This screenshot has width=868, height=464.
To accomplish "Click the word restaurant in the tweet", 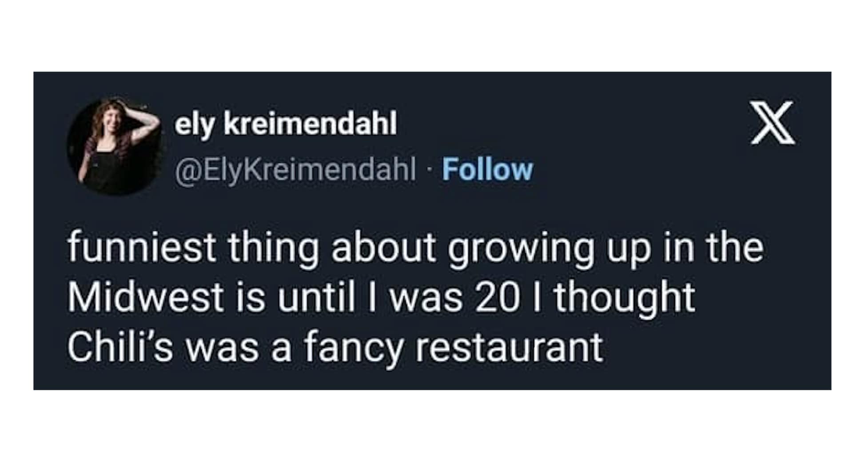I will [x=509, y=347].
